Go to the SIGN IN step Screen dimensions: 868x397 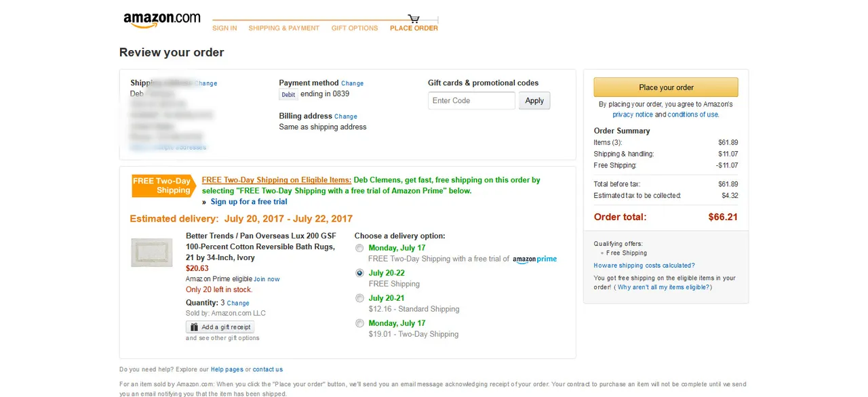click(x=224, y=28)
